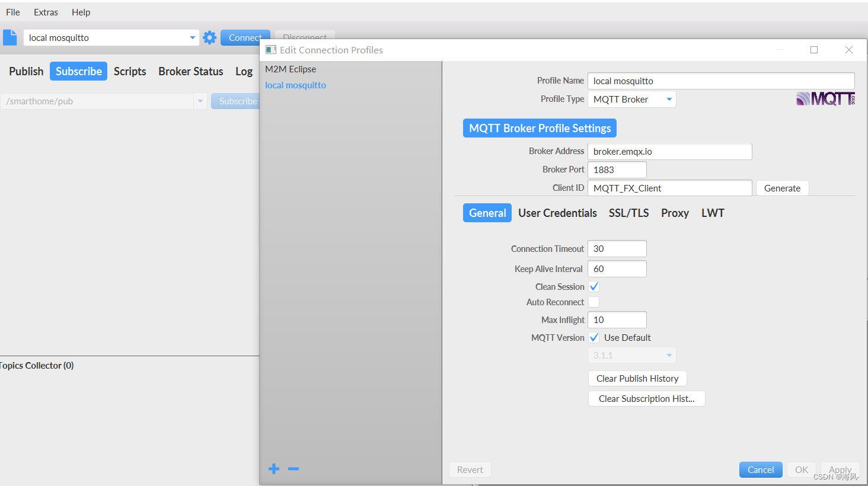Open the MQTT version 3.1.1 dropdown
The image size is (868, 486).
(632, 355)
